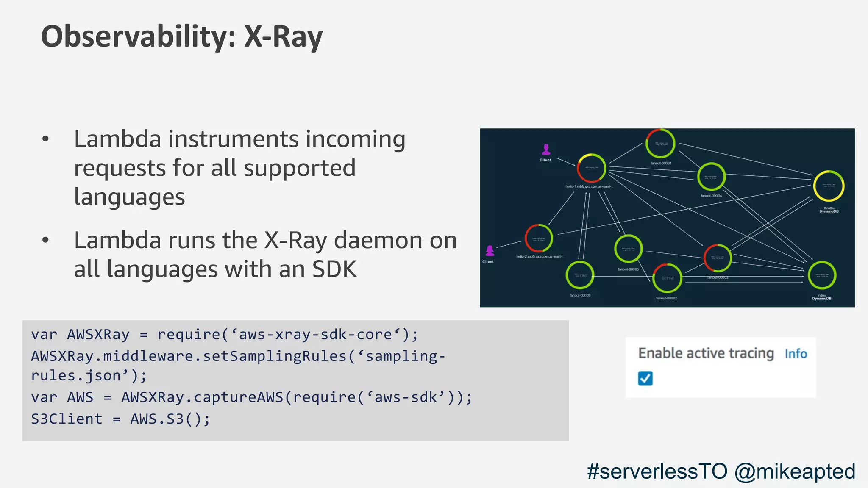Select the hello-2 service node circle
The image size is (868, 488).
click(x=539, y=238)
